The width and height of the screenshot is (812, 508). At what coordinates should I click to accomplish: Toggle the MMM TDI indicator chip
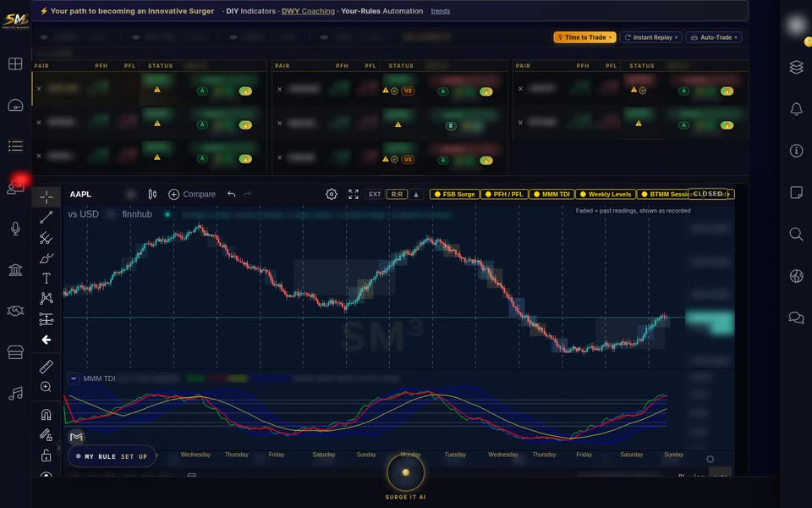551,194
